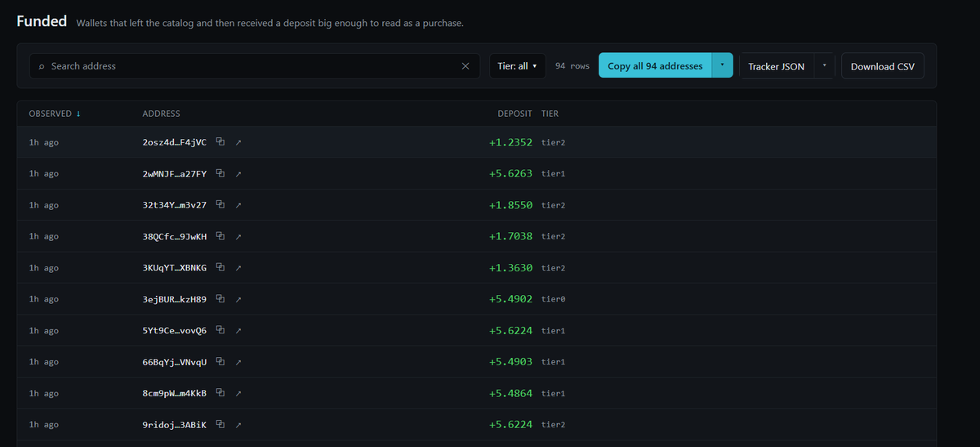Copy address 9ridoj…3ABiK with copy icon

tap(220, 425)
